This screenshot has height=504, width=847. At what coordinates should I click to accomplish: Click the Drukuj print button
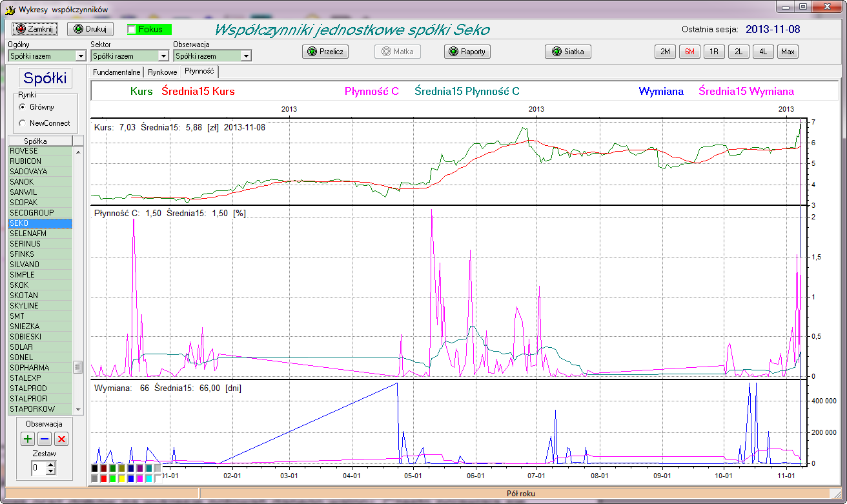[90, 29]
